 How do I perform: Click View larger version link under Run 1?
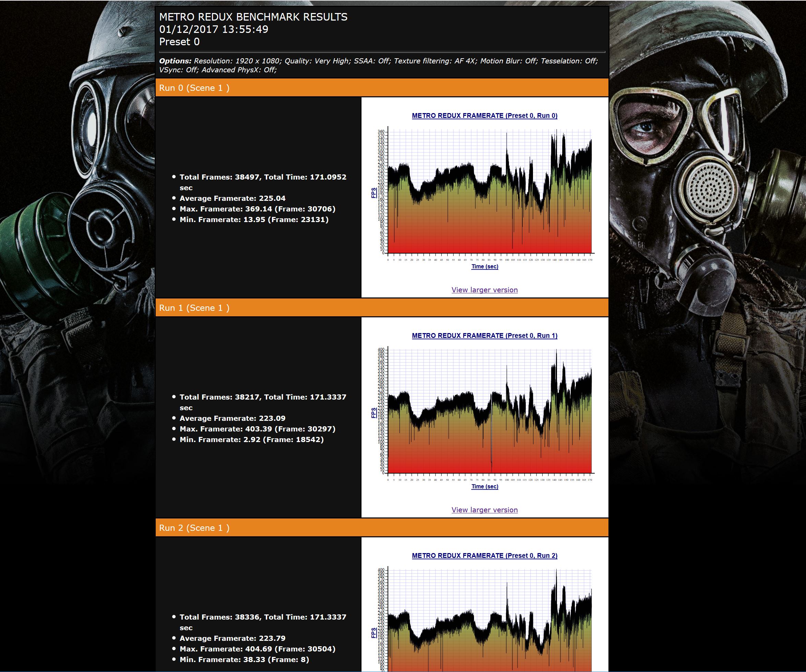click(x=484, y=510)
